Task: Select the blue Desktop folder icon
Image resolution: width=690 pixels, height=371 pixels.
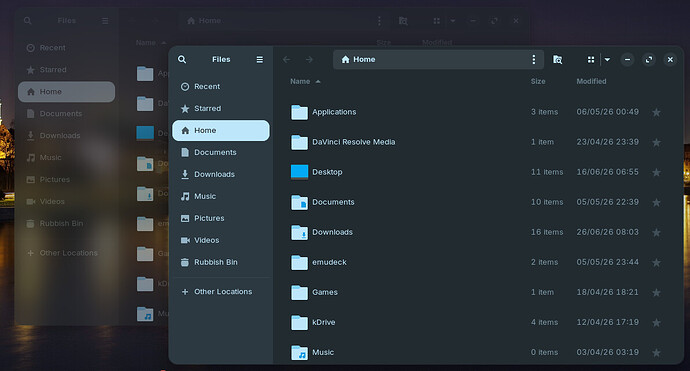Action: [x=299, y=172]
